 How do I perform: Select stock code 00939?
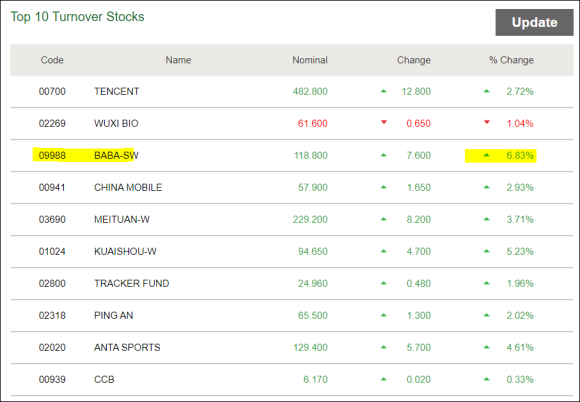point(52,379)
